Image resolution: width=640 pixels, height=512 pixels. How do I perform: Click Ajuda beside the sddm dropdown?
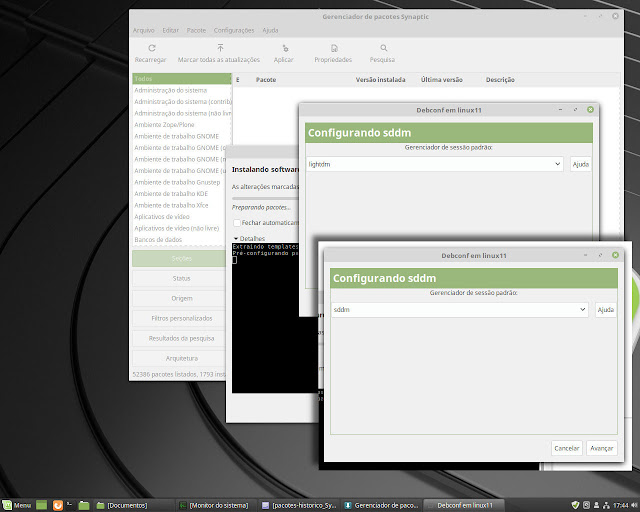click(x=606, y=309)
